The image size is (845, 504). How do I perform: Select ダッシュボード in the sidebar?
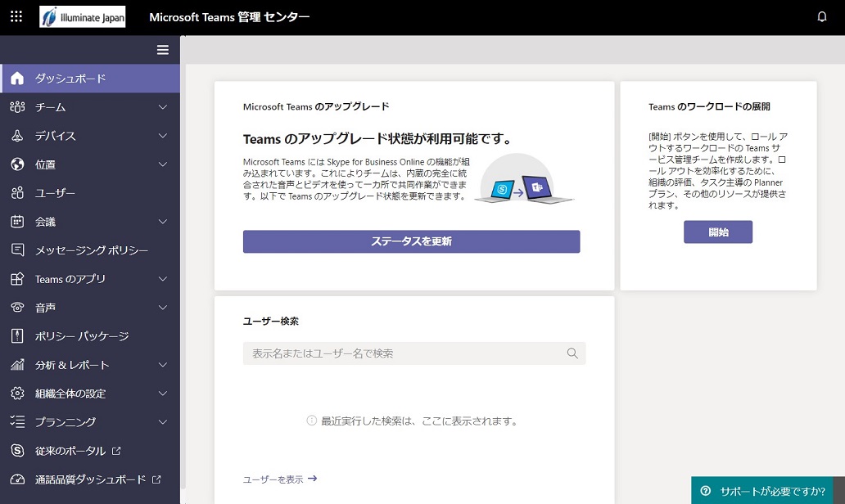90,78
